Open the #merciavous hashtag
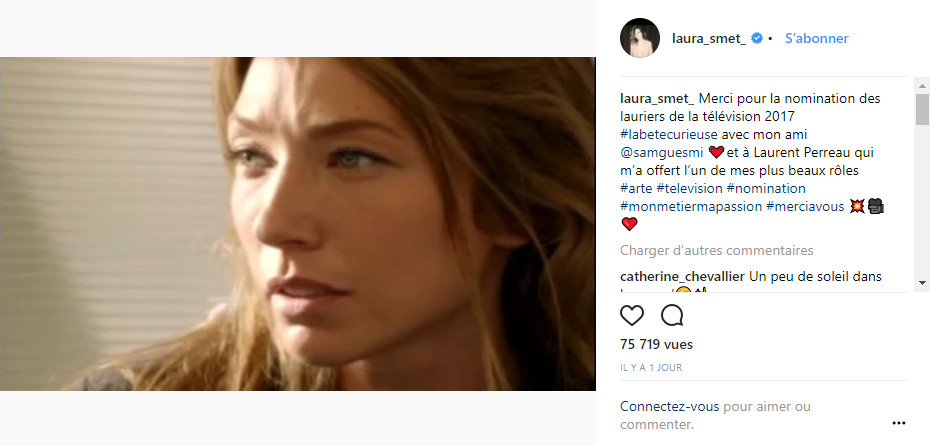This screenshot has height=446, width=930. point(804,206)
